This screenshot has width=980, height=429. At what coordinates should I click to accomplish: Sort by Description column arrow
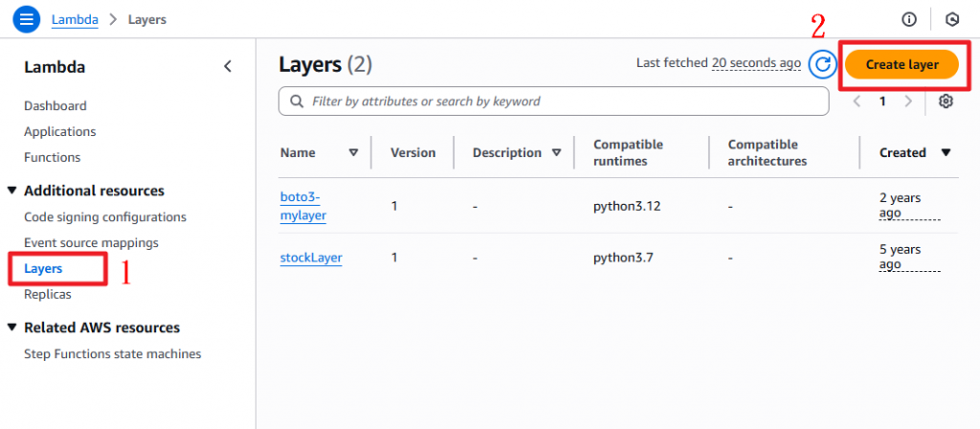pyautogui.click(x=554, y=152)
